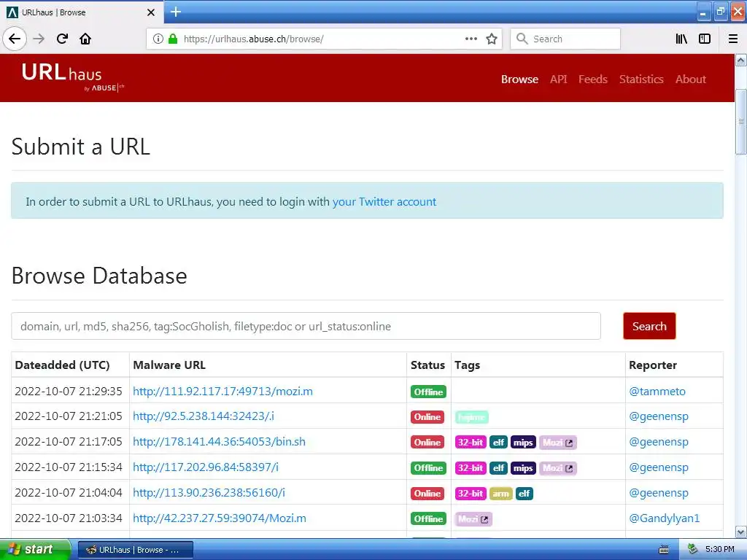Viewport: 747px width, 560px height.
Task: Open Mozi tag link in 178.141.44.36 row
Action: click(557, 443)
